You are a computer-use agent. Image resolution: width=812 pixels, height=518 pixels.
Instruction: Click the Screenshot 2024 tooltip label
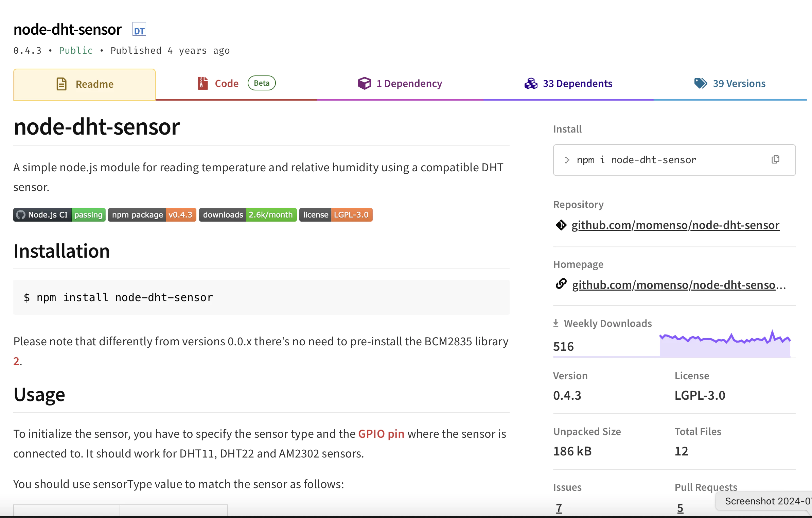[x=764, y=501]
